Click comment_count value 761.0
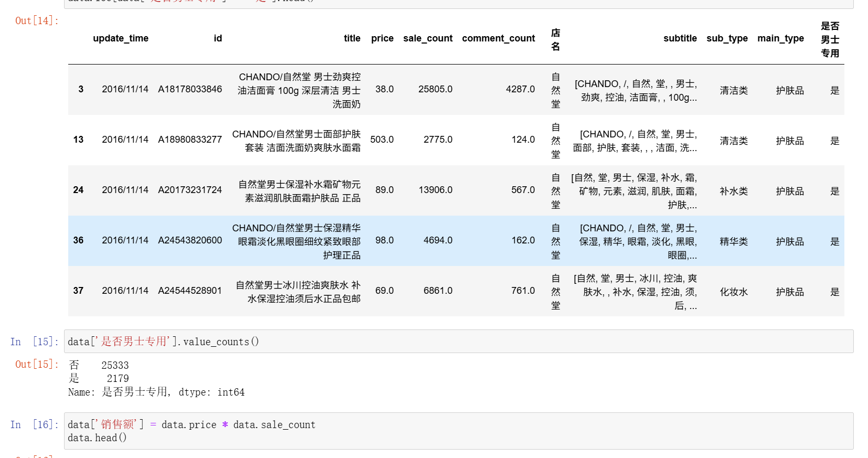868x458 pixels. click(523, 291)
